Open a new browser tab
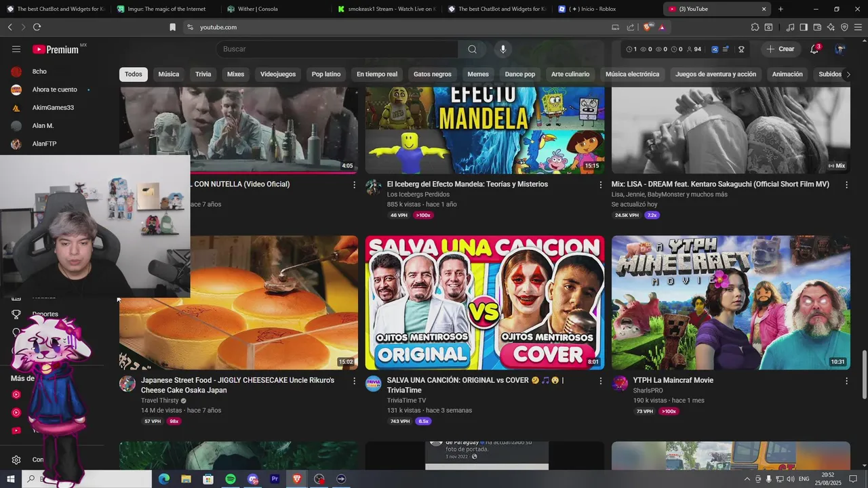The image size is (868, 488). [x=781, y=9]
